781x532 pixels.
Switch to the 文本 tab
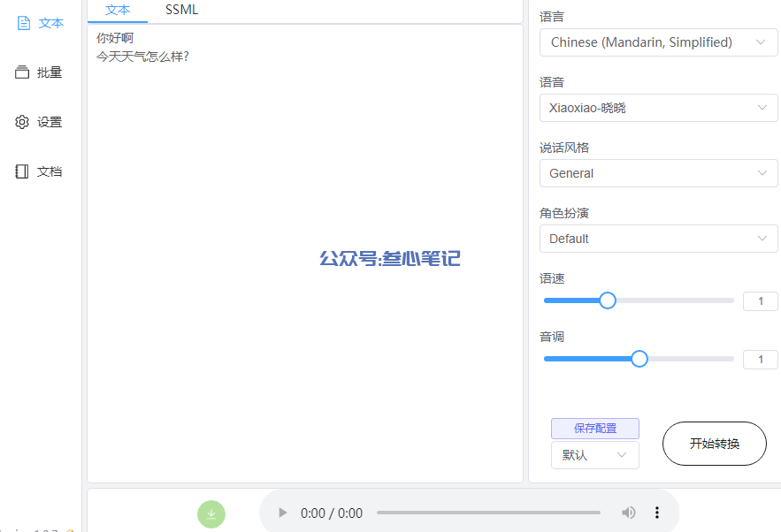coord(118,10)
